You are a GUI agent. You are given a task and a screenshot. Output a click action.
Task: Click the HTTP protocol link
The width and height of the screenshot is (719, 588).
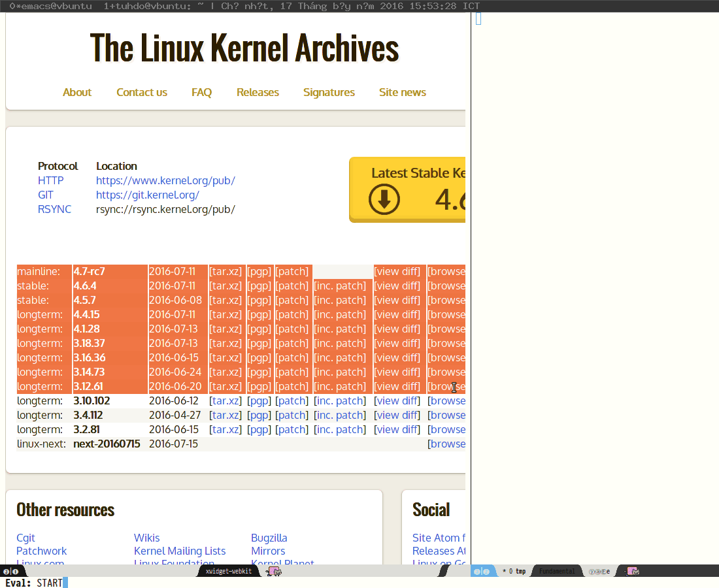pos(50,180)
